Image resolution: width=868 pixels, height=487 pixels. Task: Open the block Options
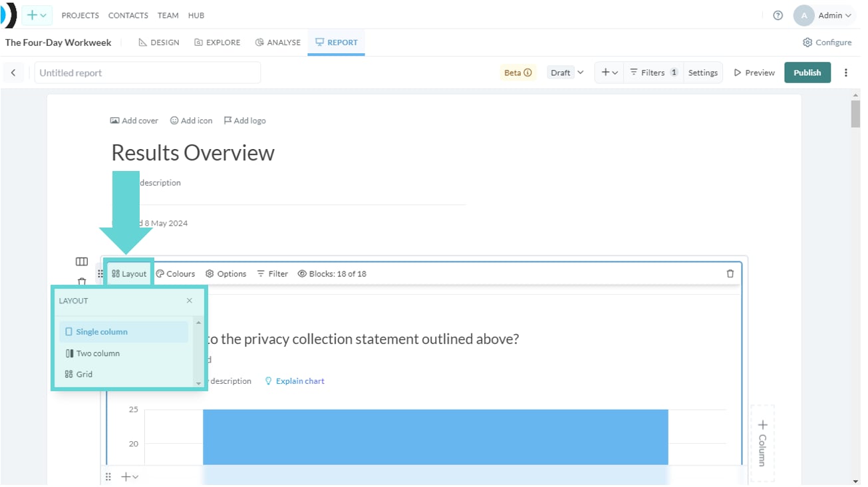(226, 273)
